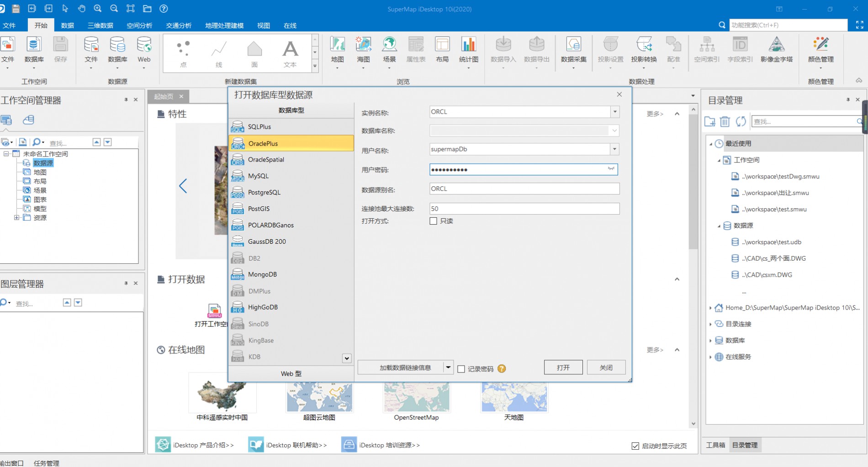Expand the 在线服务 node

click(710, 357)
